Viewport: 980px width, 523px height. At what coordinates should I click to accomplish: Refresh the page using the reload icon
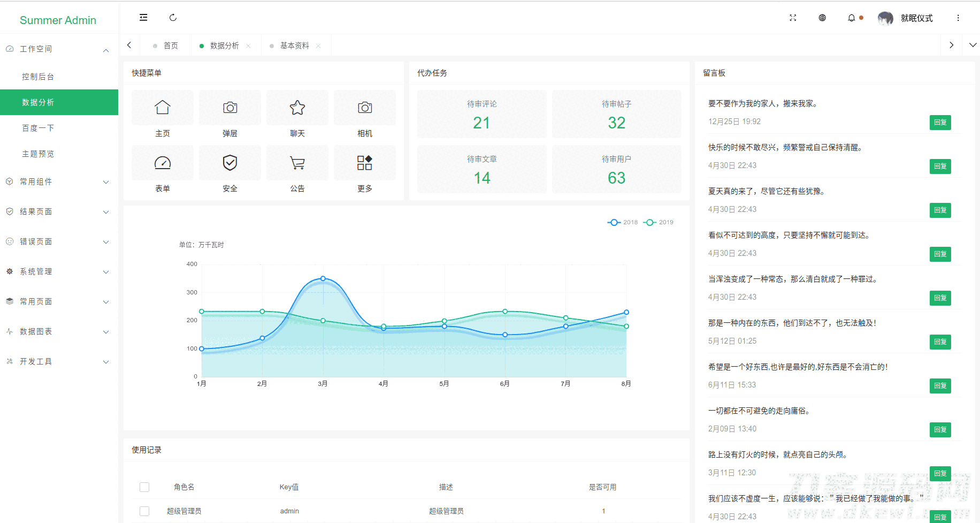[173, 17]
